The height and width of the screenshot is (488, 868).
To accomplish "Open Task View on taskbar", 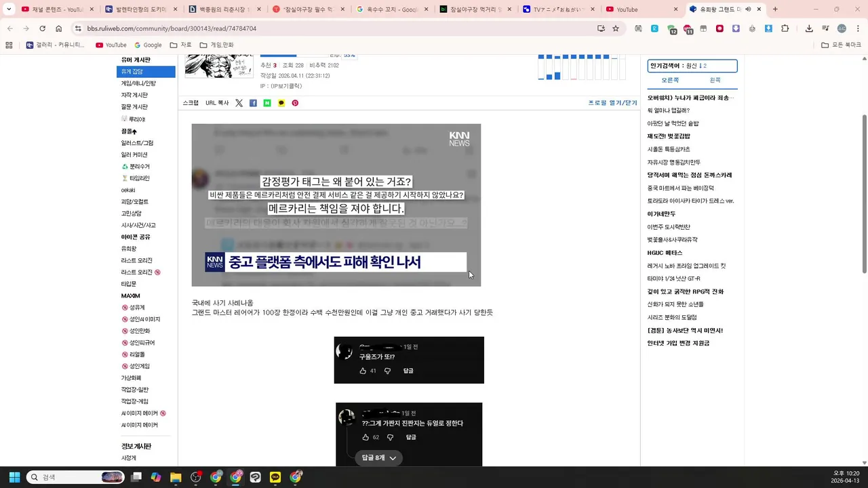I will pos(136,477).
